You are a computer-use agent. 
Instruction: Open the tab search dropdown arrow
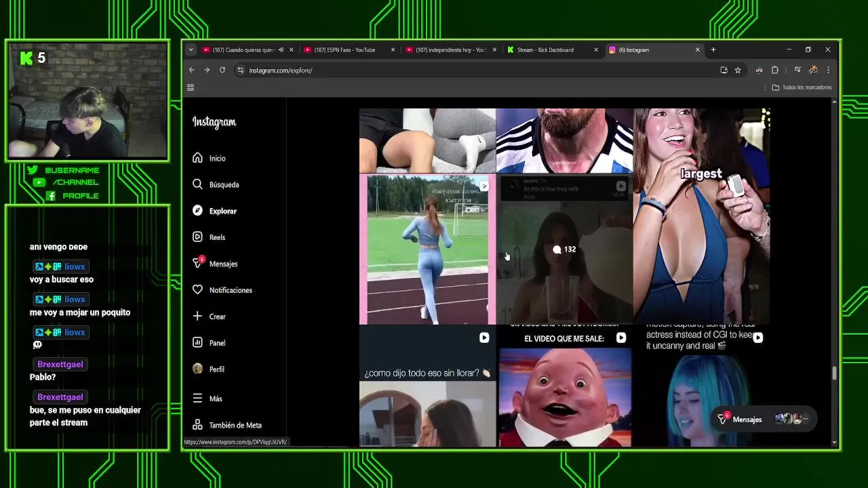191,49
